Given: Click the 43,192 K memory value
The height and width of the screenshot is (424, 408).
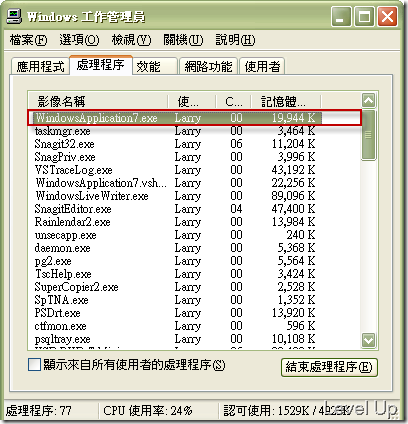Looking at the screenshot, I should [x=293, y=170].
